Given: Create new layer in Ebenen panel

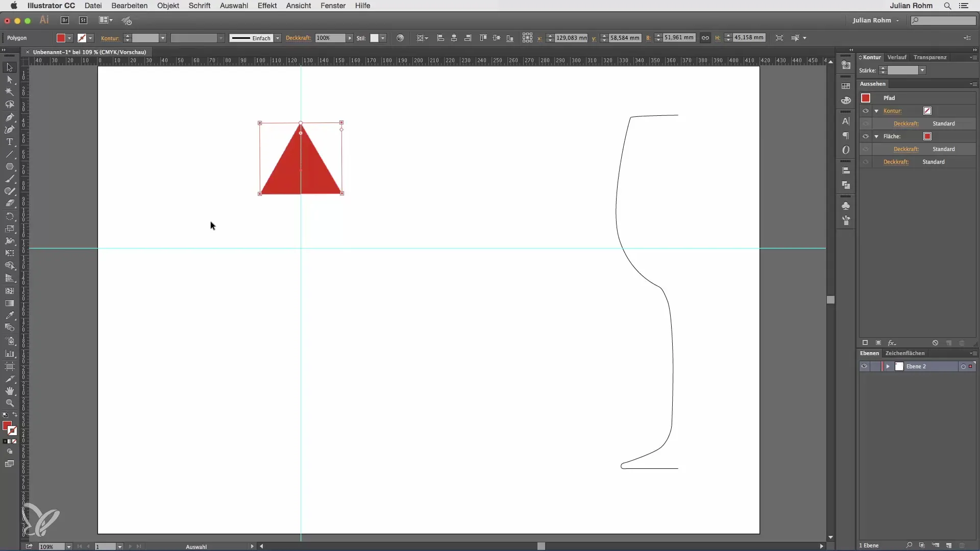Looking at the screenshot, I should 948,545.
